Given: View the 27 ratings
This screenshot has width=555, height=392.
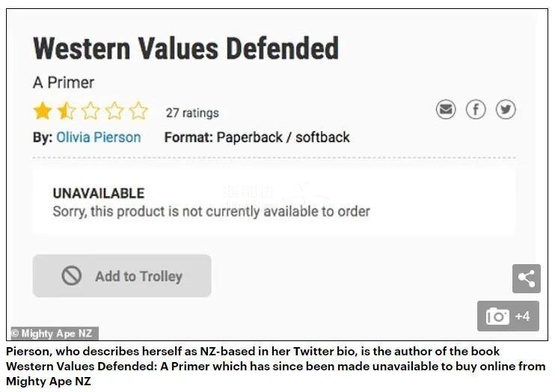Looking at the screenshot, I should [x=192, y=113].
